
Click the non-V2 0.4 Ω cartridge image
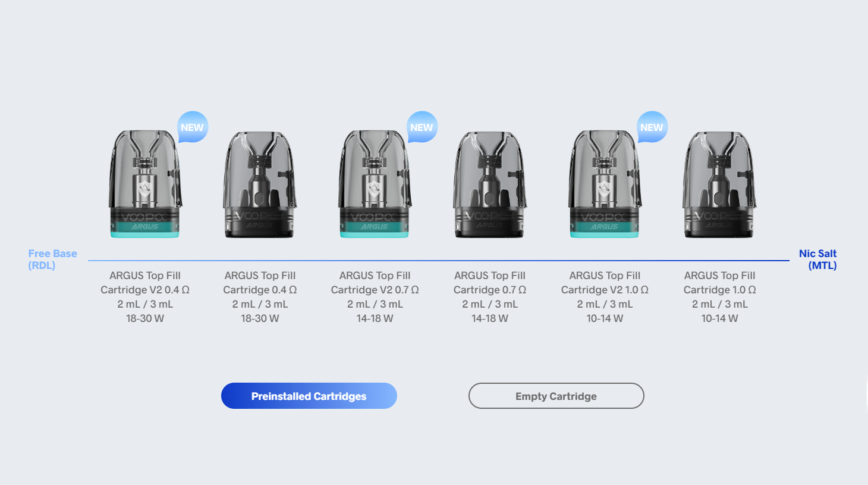pos(260,184)
